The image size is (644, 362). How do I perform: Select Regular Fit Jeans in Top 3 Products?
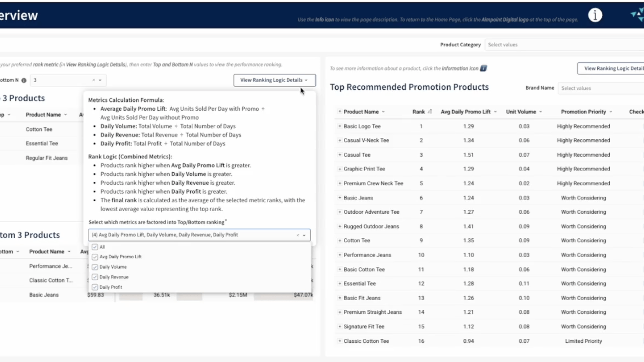pyautogui.click(x=46, y=158)
